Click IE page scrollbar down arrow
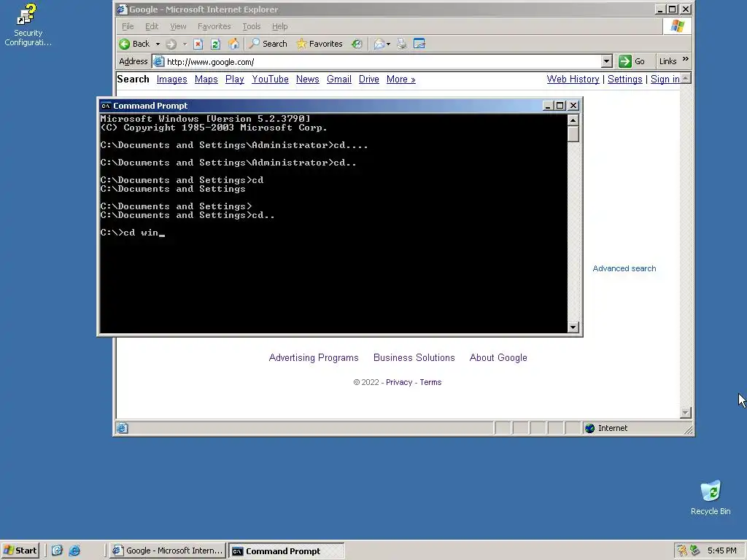This screenshot has height=560, width=747. pos(686,413)
